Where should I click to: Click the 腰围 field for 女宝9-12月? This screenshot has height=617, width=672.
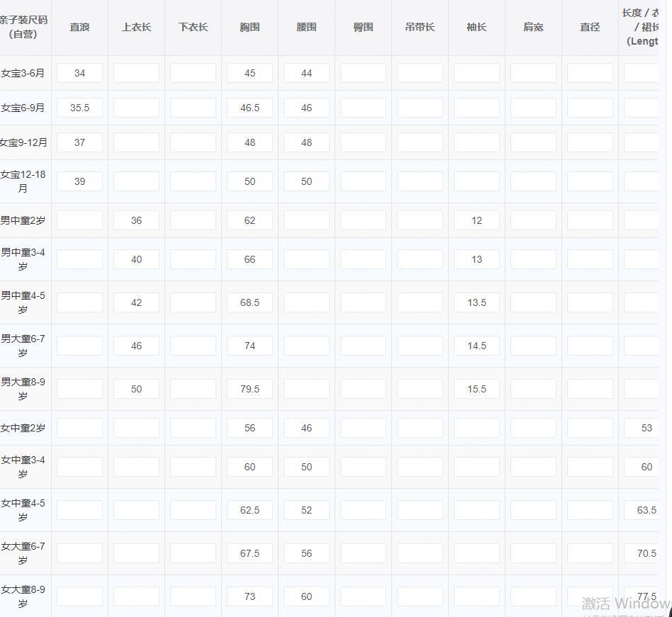point(306,142)
